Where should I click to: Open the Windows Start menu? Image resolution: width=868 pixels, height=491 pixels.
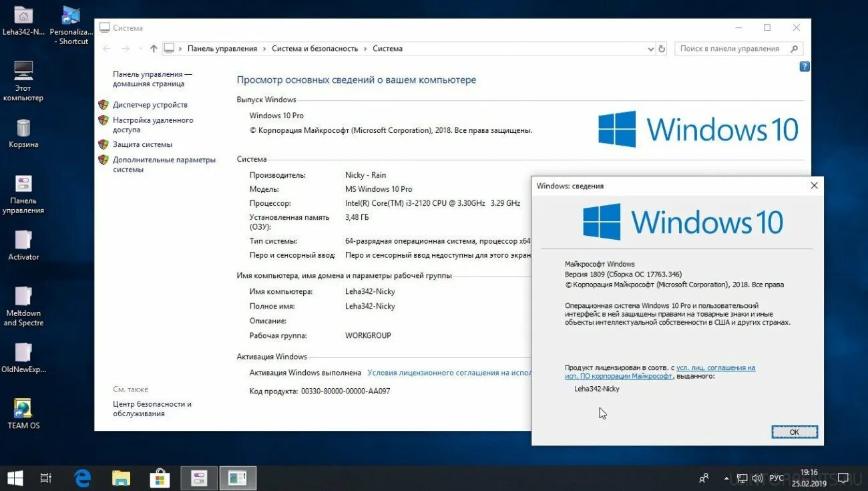[15, 478]
